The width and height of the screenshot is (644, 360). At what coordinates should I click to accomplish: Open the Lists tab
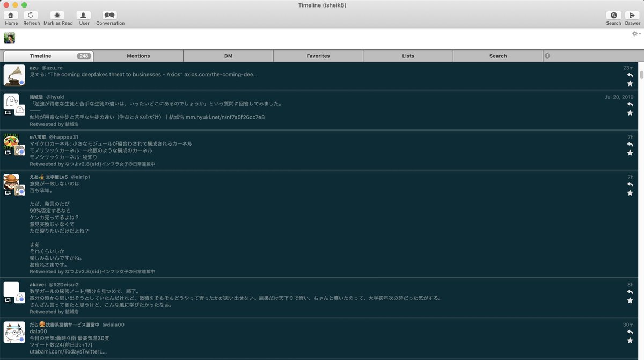coord(408,56)
